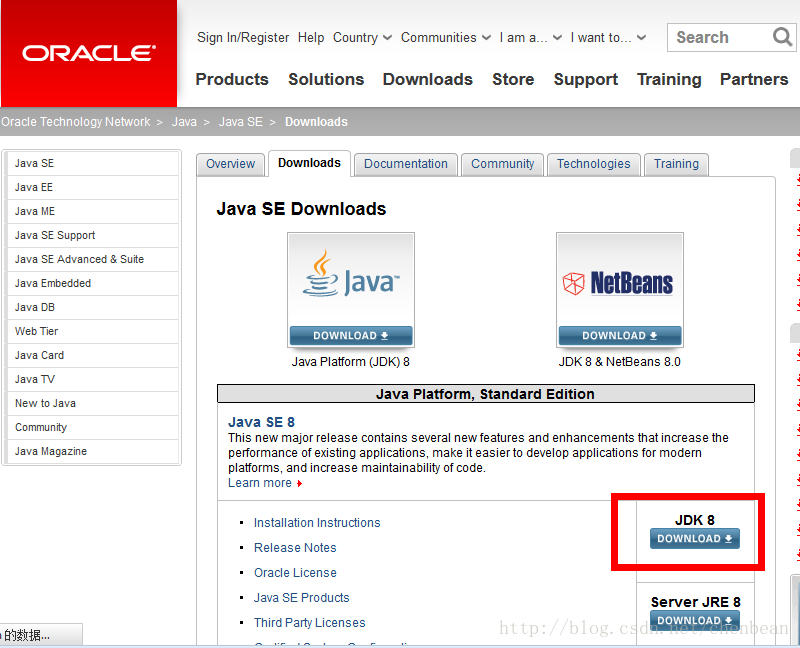Open the Support menu
800x648 pixels.
tap(586, 80)
